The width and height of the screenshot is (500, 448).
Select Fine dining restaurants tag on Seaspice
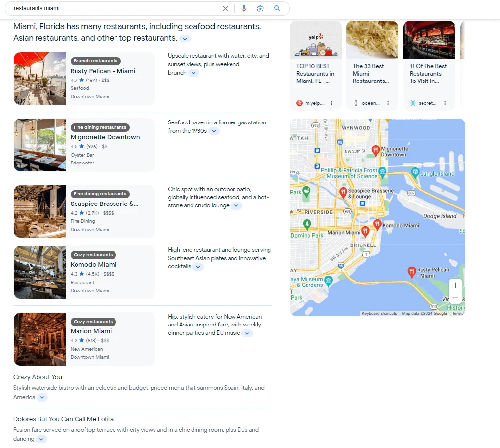point(100,194)
